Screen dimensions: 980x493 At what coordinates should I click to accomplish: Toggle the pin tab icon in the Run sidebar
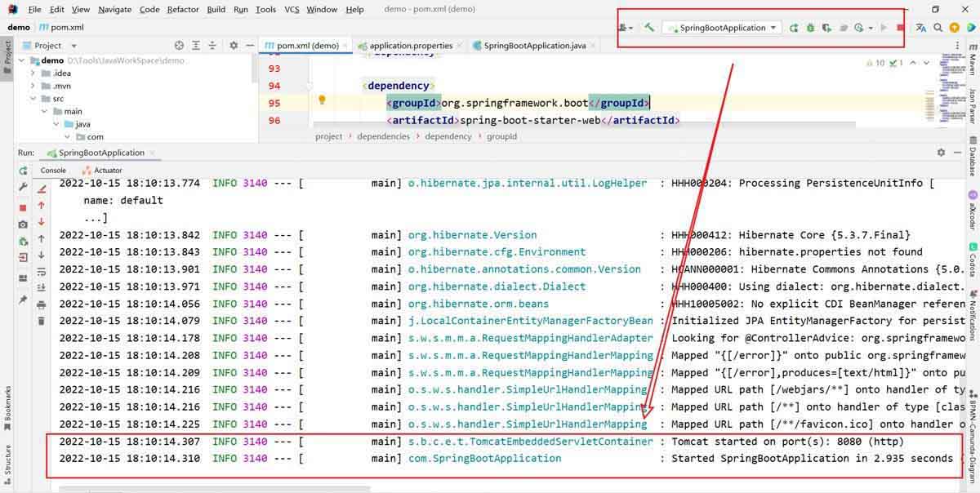click(x=23, y=300)
